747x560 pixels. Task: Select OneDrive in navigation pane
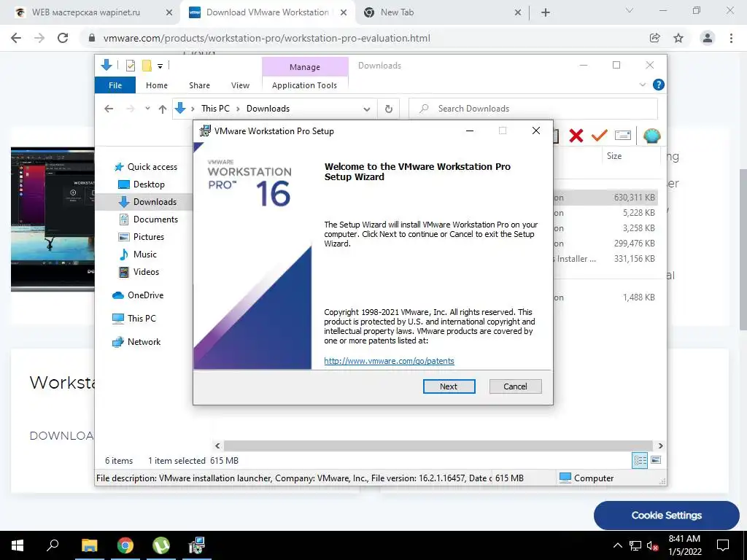[x=138, y=295]
